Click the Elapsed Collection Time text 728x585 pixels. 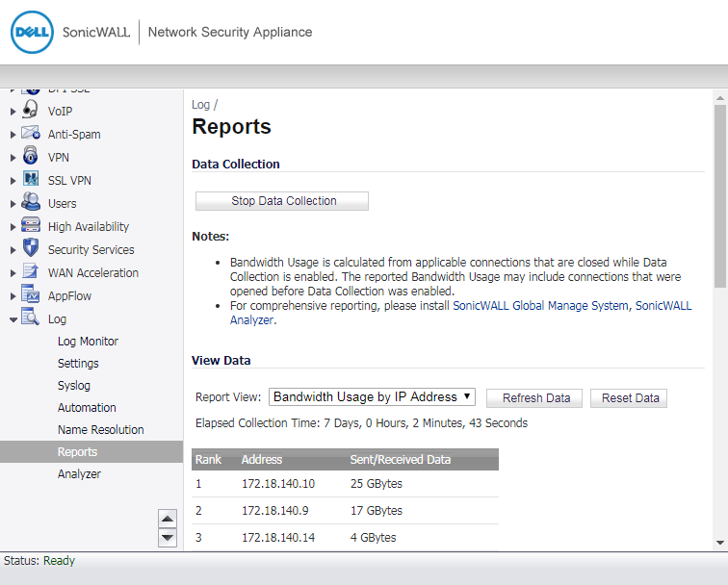click(x=361, y=423)
